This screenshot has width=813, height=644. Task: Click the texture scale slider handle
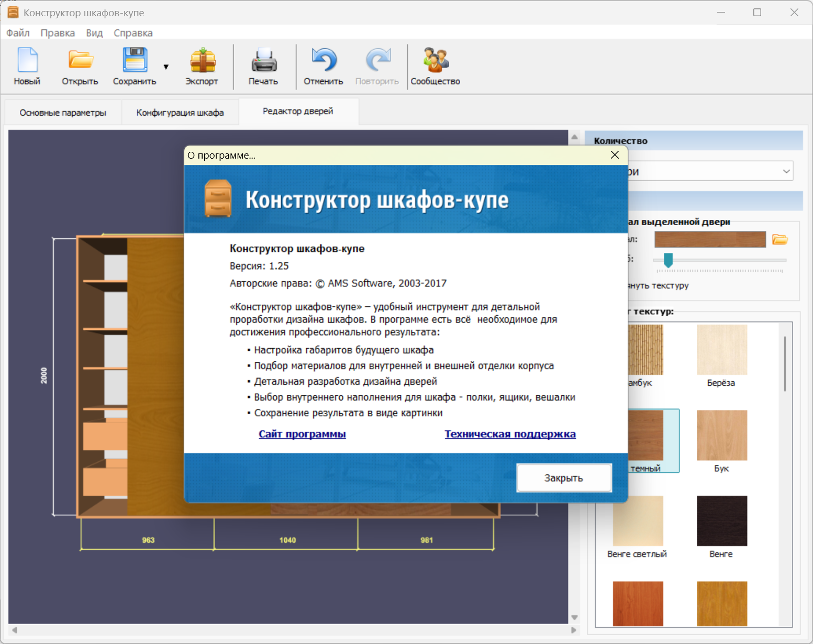pos(668,260)
